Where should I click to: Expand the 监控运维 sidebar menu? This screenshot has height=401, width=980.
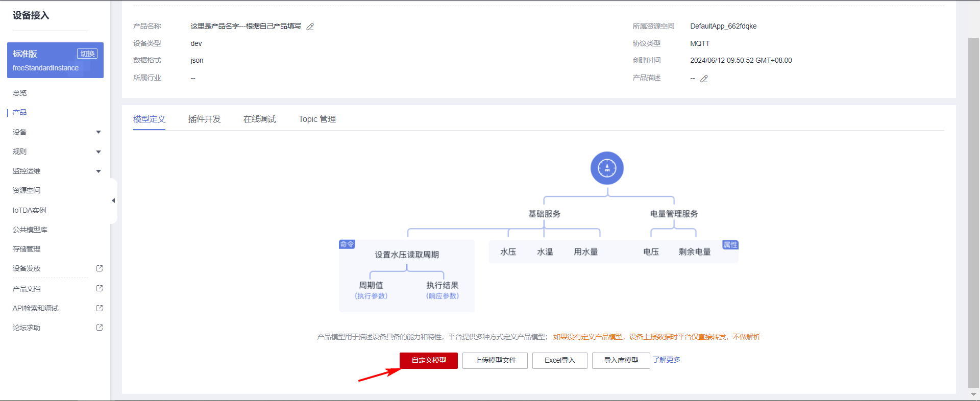[98, 171]
